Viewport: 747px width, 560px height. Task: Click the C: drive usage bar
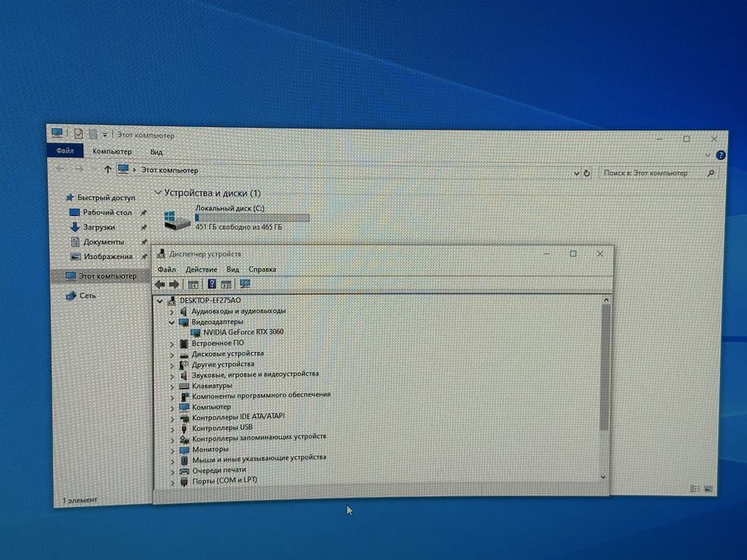click(x=252, y=218)
